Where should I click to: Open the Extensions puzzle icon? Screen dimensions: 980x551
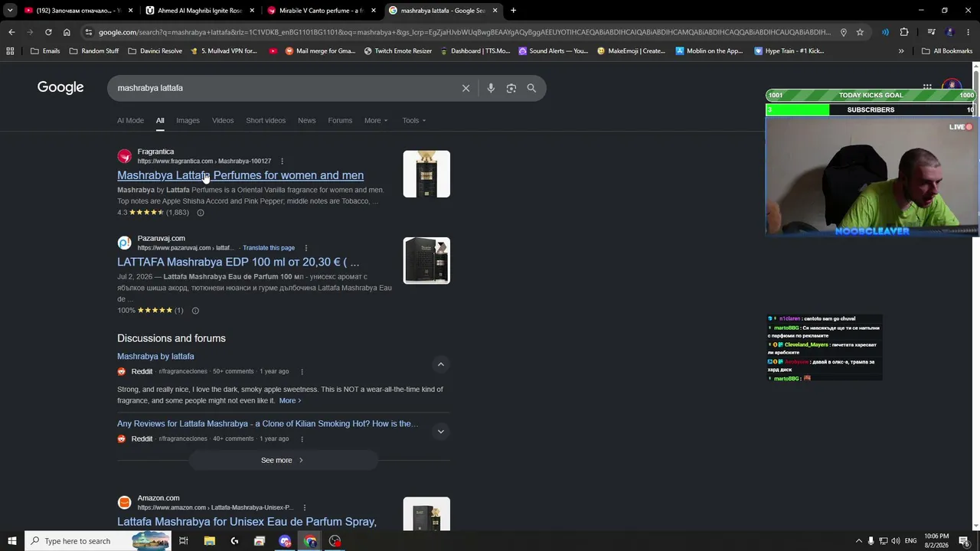coord(904,32)
